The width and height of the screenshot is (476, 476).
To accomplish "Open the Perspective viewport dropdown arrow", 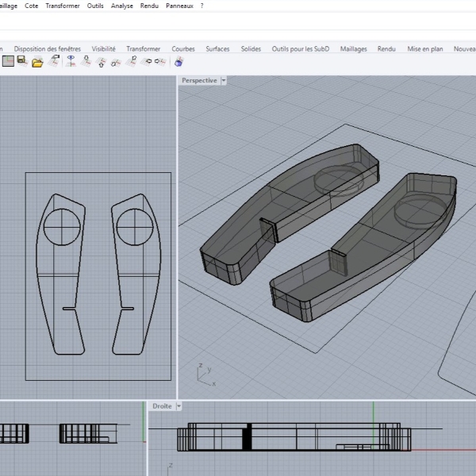I will coord(224,81).
